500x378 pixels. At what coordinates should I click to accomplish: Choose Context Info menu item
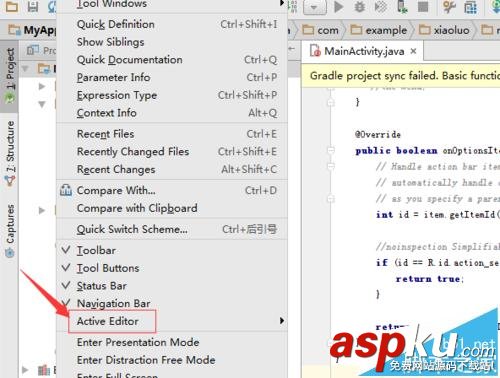(x=172, y=113)
